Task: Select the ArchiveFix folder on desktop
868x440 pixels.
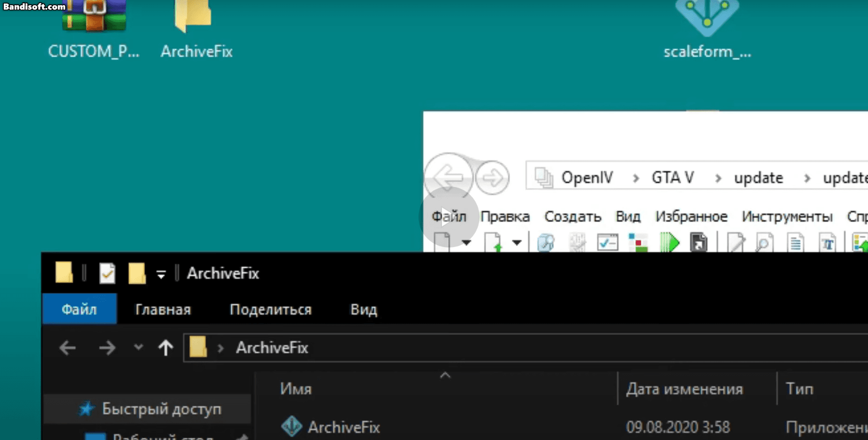Action: coord(196,28)
